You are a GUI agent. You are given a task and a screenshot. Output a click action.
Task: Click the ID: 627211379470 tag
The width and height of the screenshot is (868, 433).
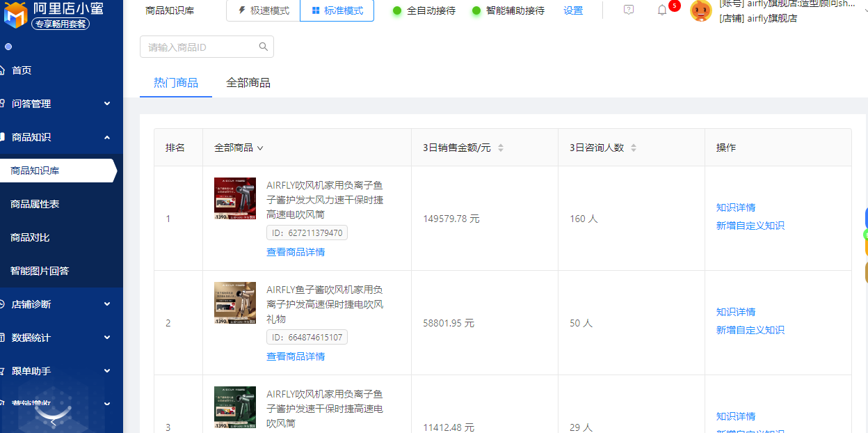(x=307, y=233)
